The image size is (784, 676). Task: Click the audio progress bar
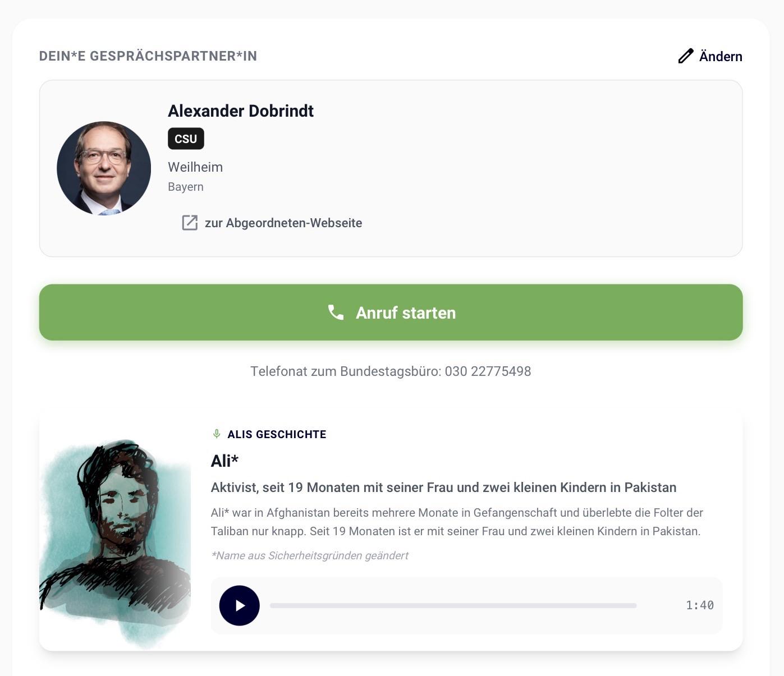click(453, 606)
